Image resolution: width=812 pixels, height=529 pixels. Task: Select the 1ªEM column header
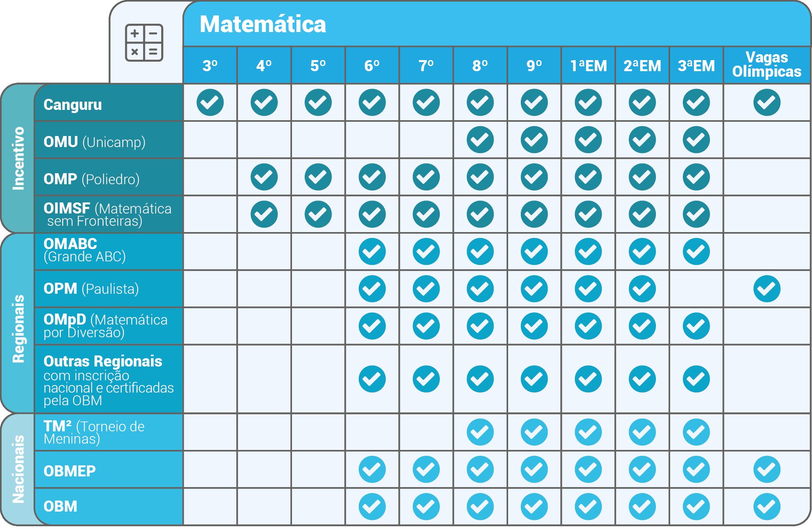click(588, 66)
